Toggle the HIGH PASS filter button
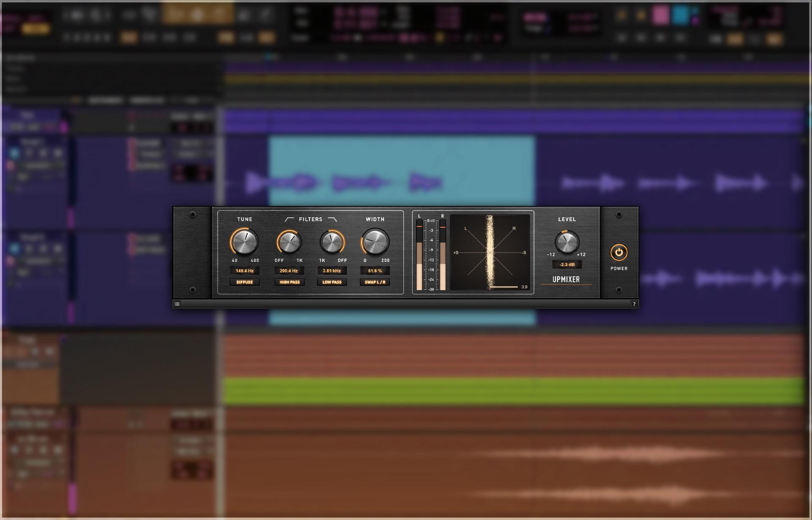 pos(289,282)
